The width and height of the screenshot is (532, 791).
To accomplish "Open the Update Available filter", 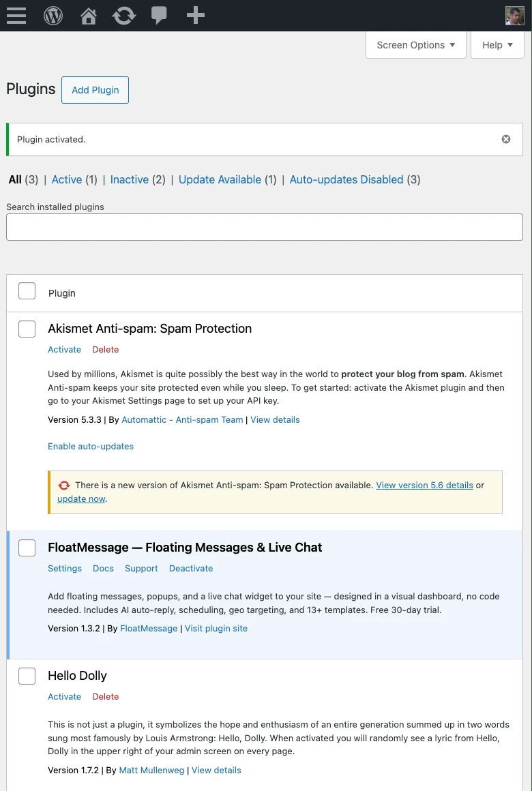I will point(220,179).
